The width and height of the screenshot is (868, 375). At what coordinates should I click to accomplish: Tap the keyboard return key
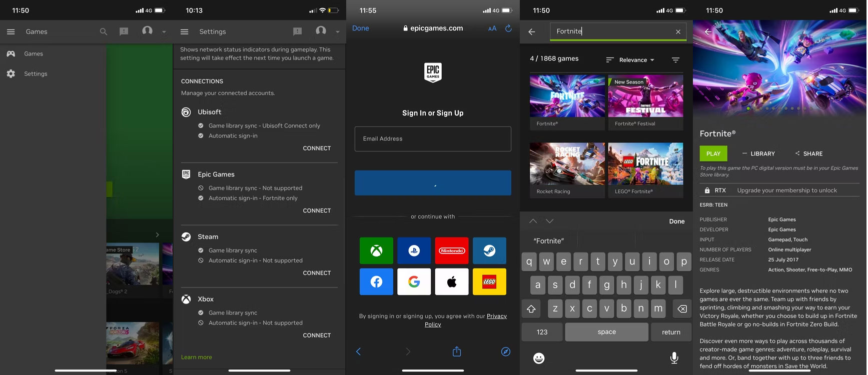tap(671, 332)
